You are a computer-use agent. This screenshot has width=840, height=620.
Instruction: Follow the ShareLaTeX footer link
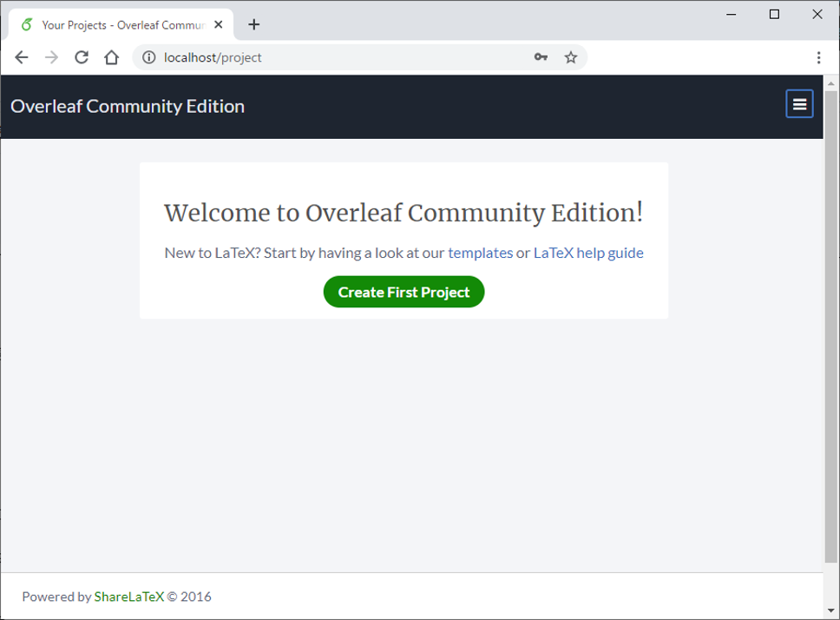[x=129, y=597]
